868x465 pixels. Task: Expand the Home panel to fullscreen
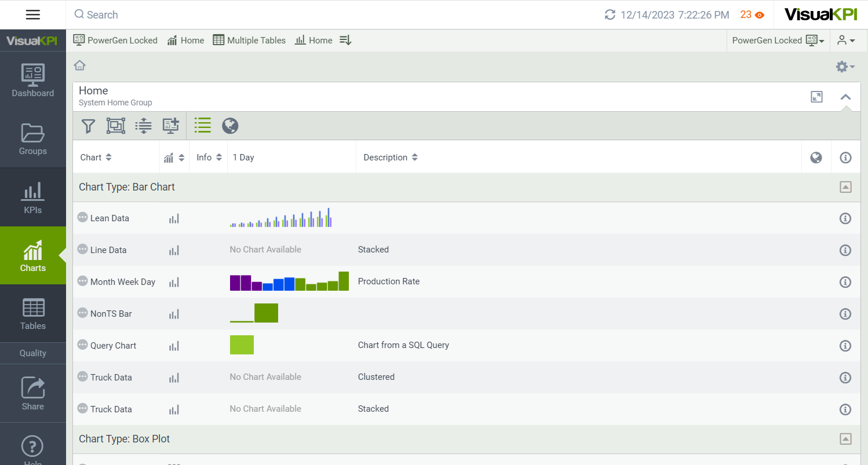pos(816,97)
